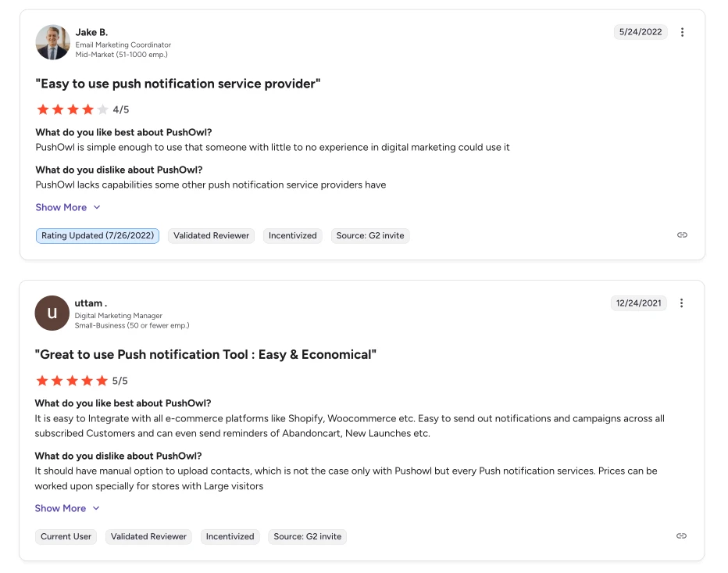Expand Show More on Jake B.'s review
This screenshot has height=573, width=728.
tap(62, 207)
